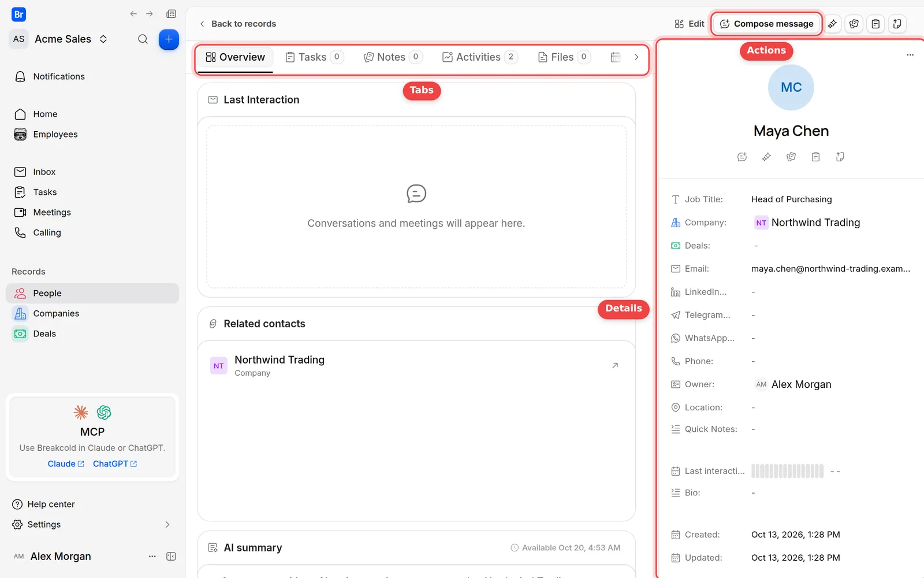Switch to the Tasks tab
Viewport: 924px width, 578px height.
point(315,57)
